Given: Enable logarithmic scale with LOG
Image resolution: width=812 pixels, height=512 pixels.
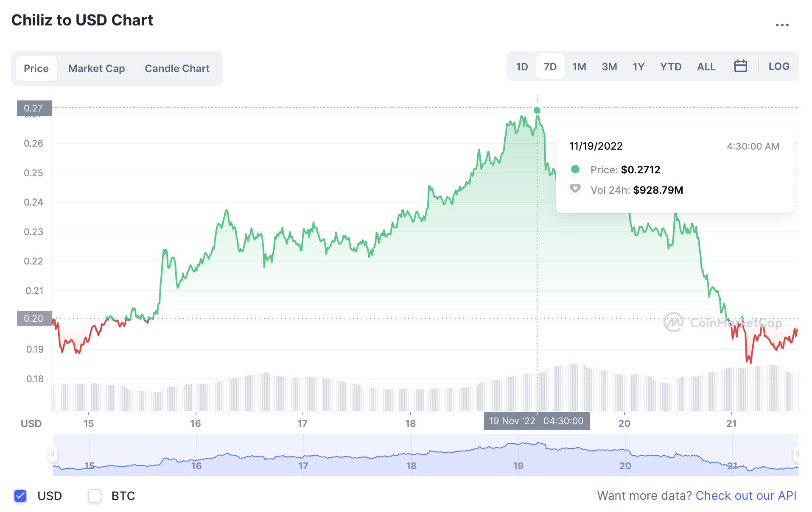Looking at the screenshot, I should [x=778, y=66].
